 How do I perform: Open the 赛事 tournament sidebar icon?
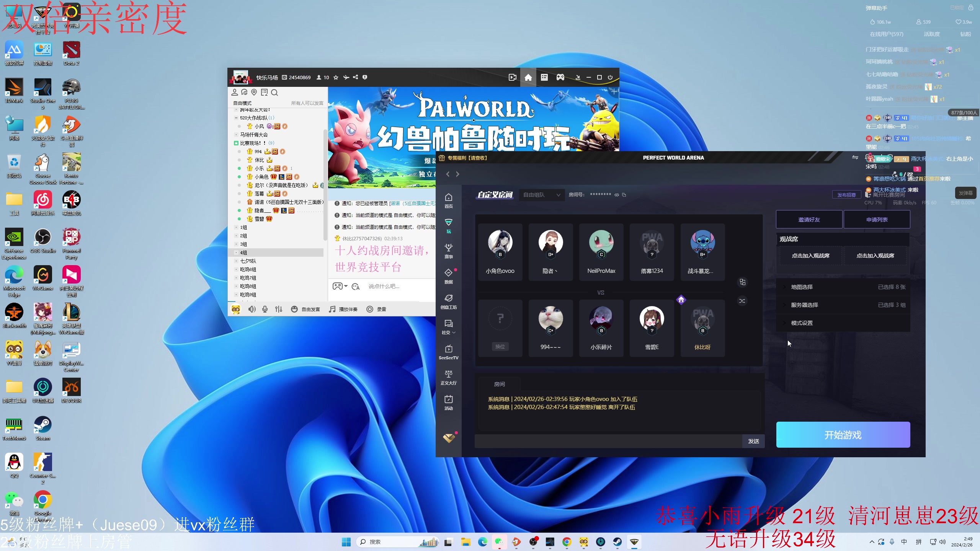coord(449,250)
